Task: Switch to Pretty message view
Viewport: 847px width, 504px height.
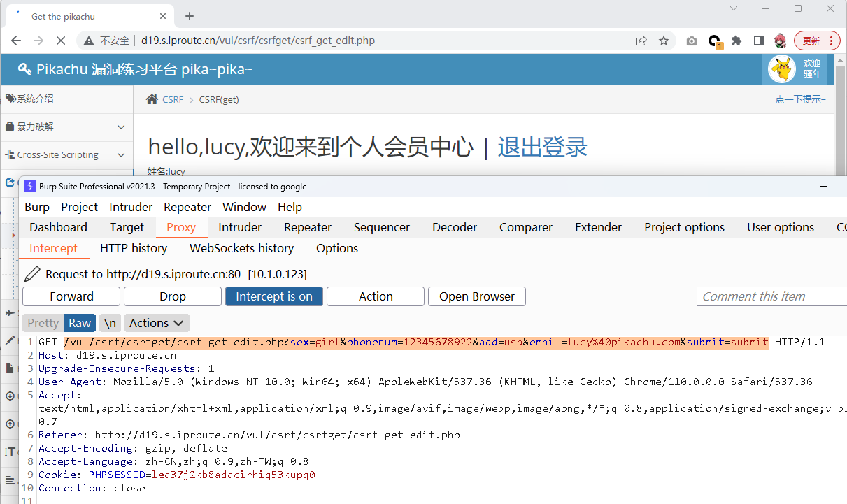Action: (x=43, y=323)
